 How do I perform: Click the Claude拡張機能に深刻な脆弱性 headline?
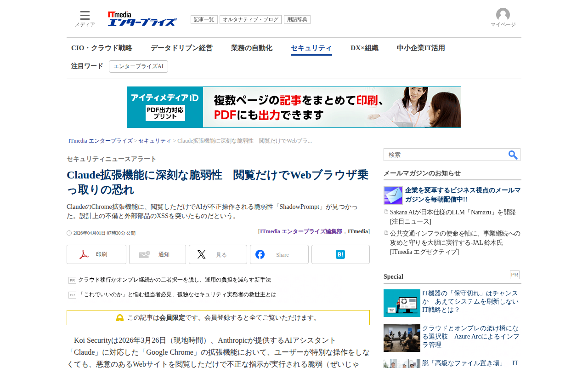click(x=218, y=182)
